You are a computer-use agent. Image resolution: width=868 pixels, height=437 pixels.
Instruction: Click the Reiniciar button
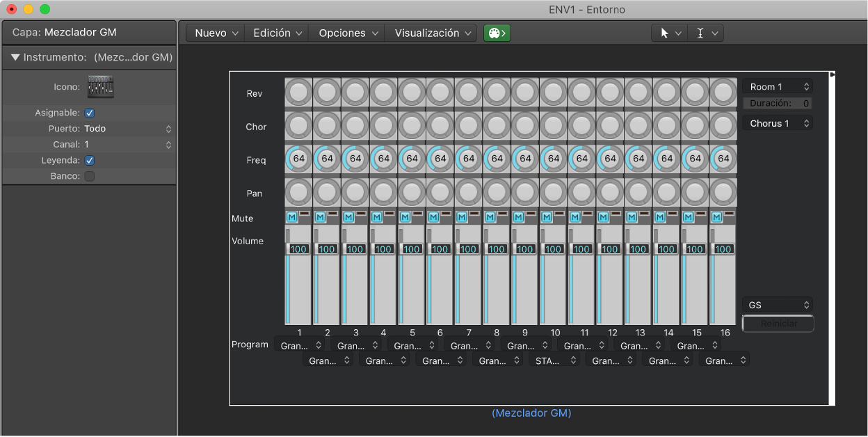coord(778,324)
